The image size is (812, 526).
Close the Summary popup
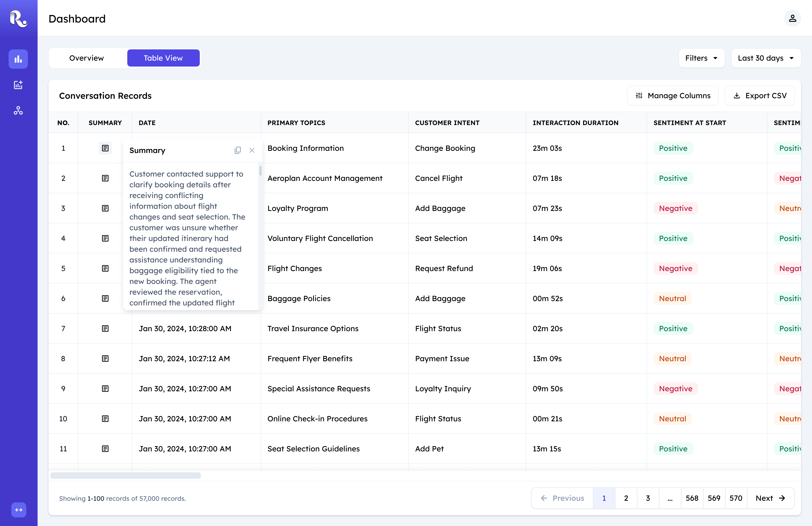252,150
